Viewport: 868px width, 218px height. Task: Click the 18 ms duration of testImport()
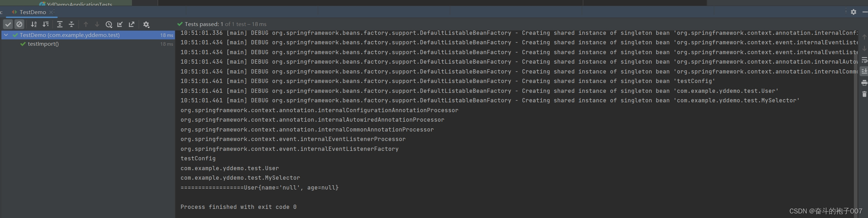pos(167,44)
